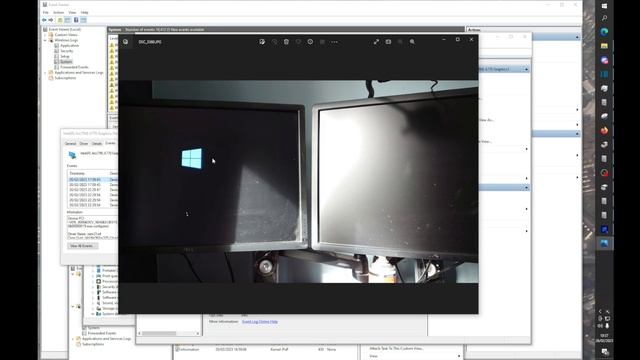Select the Setup log in the tree

click(x=65, y=56)
